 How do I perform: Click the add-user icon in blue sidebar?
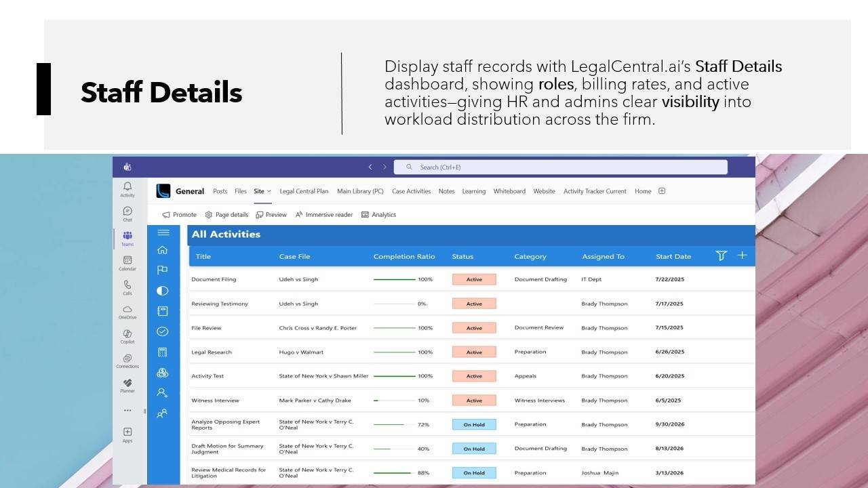tap(162, 392)
